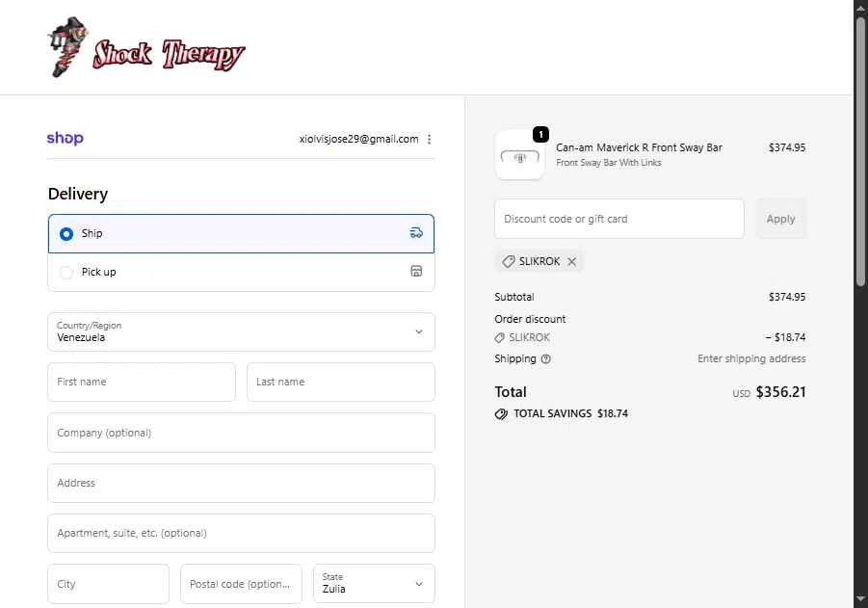868x608 pixels.
Task: Select the Pick up radio button
Action: [x=66, y=272]
